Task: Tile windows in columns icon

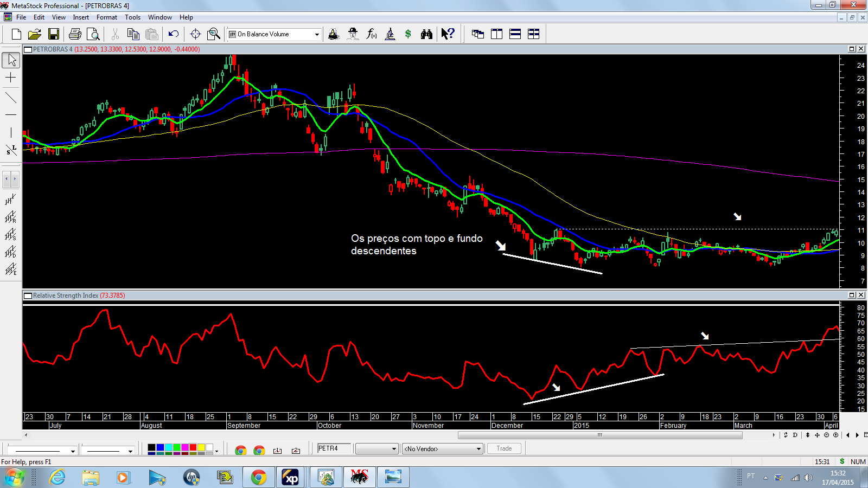Action: point(496,34)
